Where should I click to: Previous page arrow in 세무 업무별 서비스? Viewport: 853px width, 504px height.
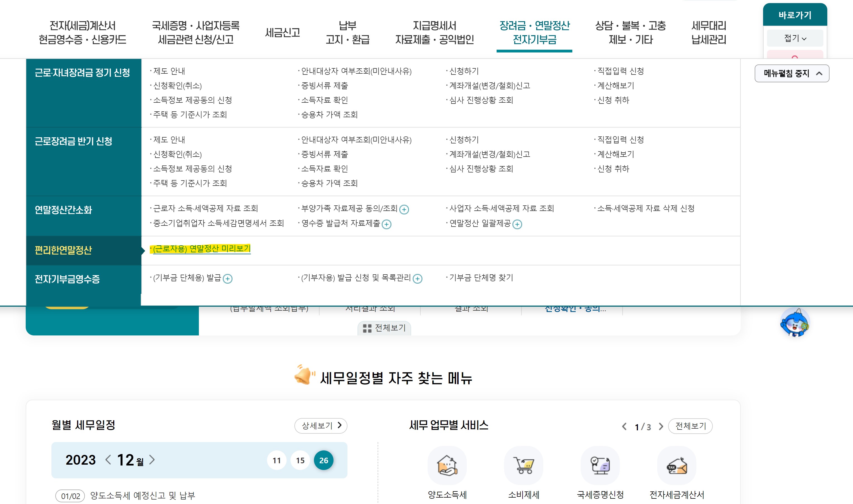pos(624,427)
